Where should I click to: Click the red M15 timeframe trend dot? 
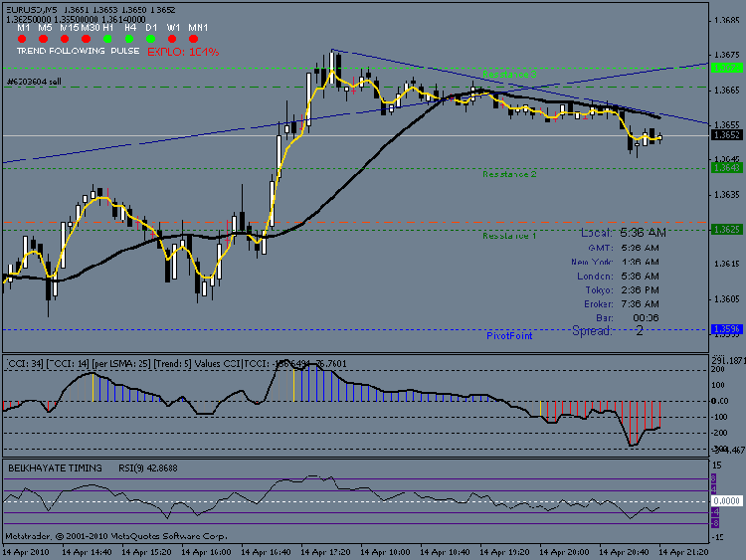[x=65, y=39]
